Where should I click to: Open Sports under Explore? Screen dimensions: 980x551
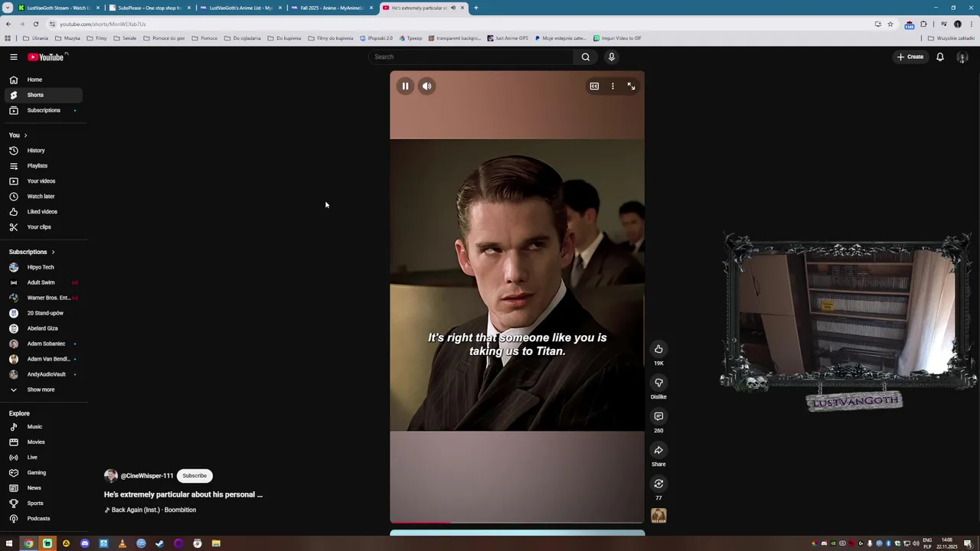tap(43, 504)
